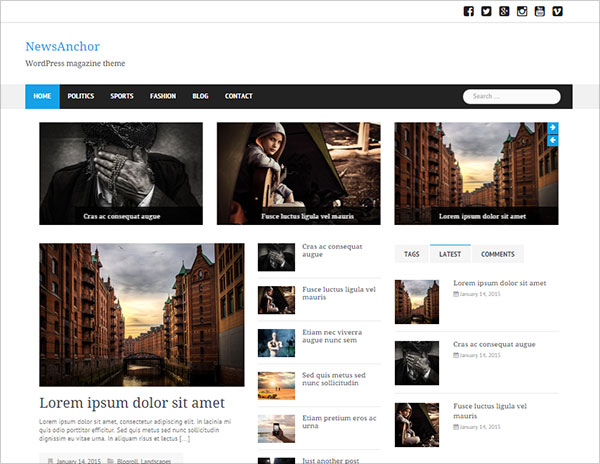Click 'WordPress magazine theme' tagline
Screen dimensions: 600x464
pyautogui.click(x=75, y=63)
